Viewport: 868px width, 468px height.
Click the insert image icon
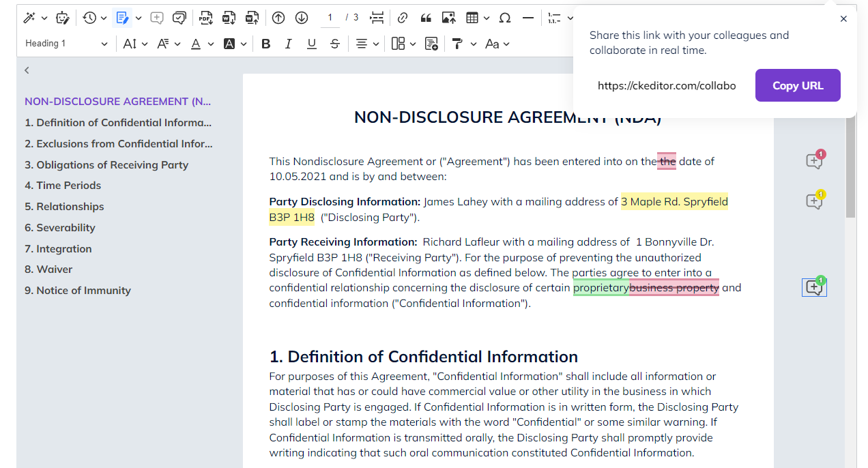tap(448, 18)
